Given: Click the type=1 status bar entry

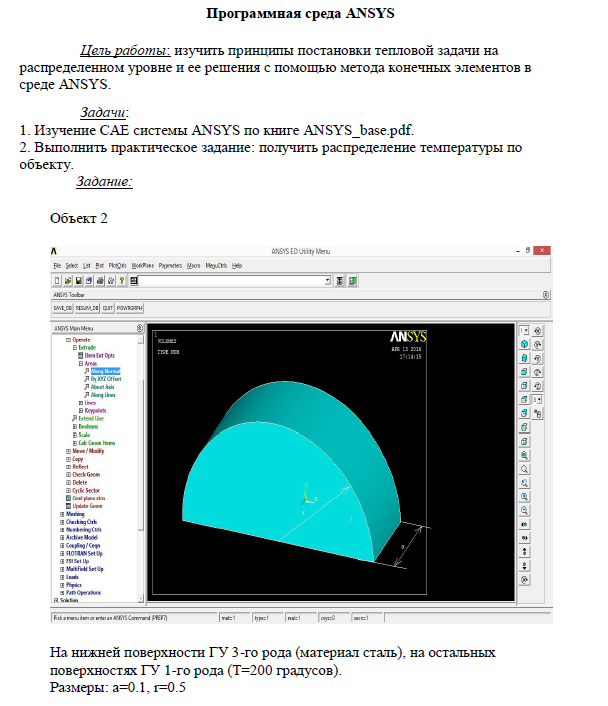Looking at the screenshot, I should click(267, 618).
